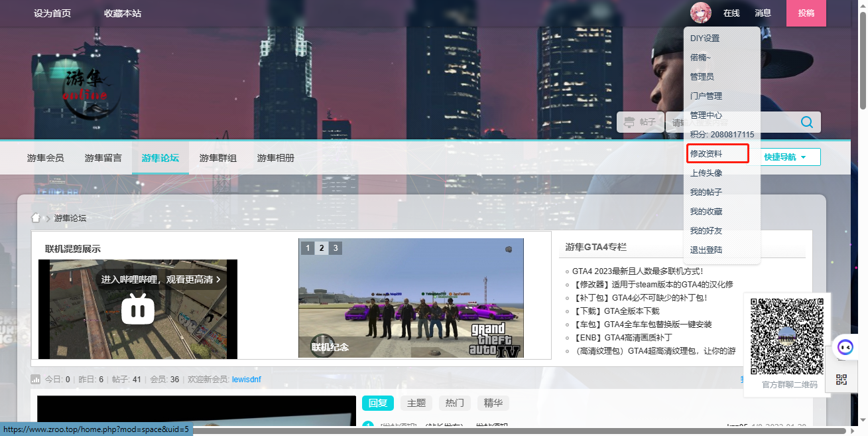Screen dimensions: 868x436
Task: Open 门户管理 from user menu
Action: point(706,96)
